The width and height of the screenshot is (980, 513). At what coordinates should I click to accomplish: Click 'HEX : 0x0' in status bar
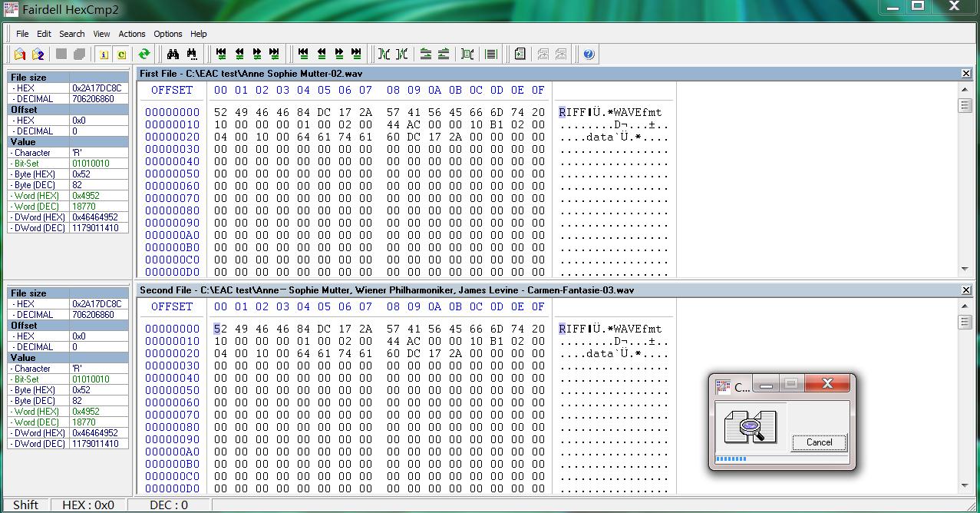coord(88,505)
